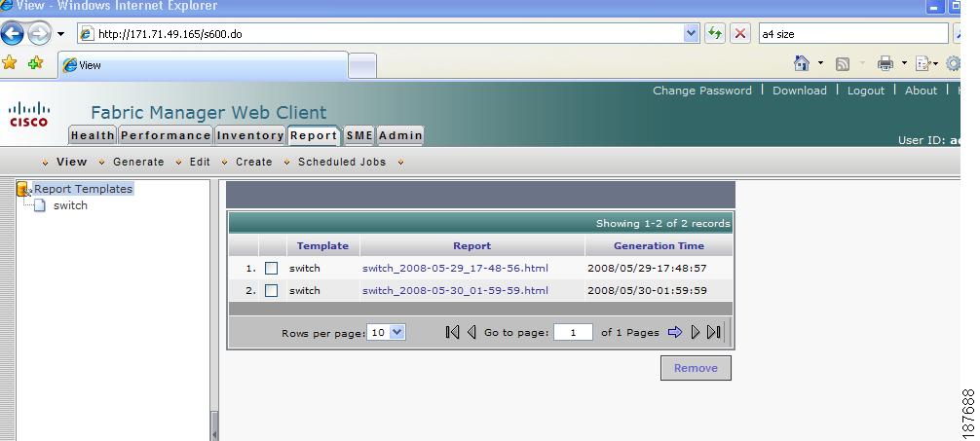The width and height of the screenshot is (980, 441).
Task: Open switch_2008-05-30_01-59-59.html report link
Action: coord(455,290)
